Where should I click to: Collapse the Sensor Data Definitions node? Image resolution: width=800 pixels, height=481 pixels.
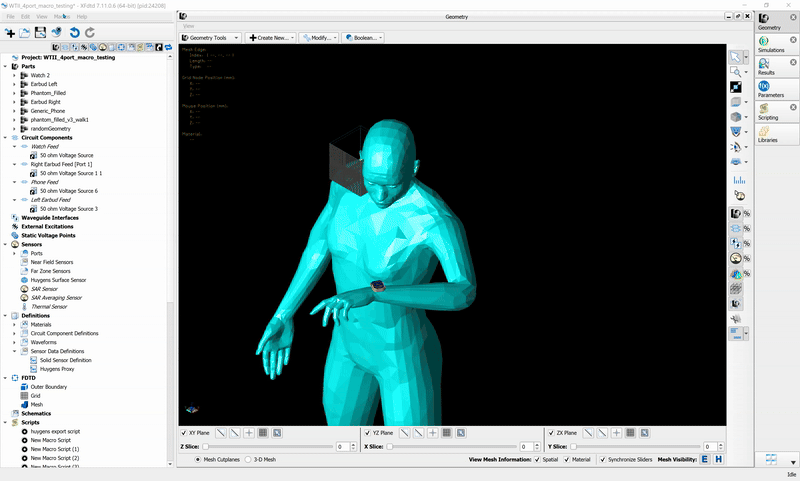(x=14, y=351)
